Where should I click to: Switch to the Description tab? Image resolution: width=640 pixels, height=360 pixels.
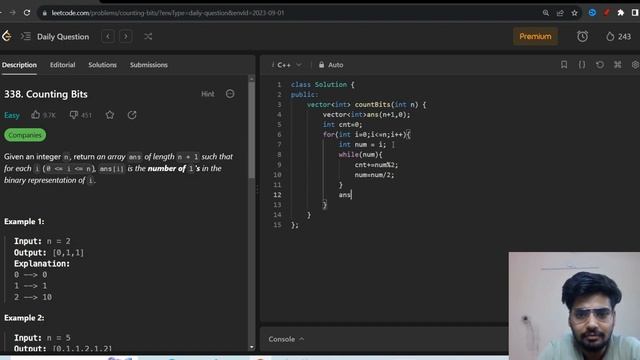(x=19, y=65)
